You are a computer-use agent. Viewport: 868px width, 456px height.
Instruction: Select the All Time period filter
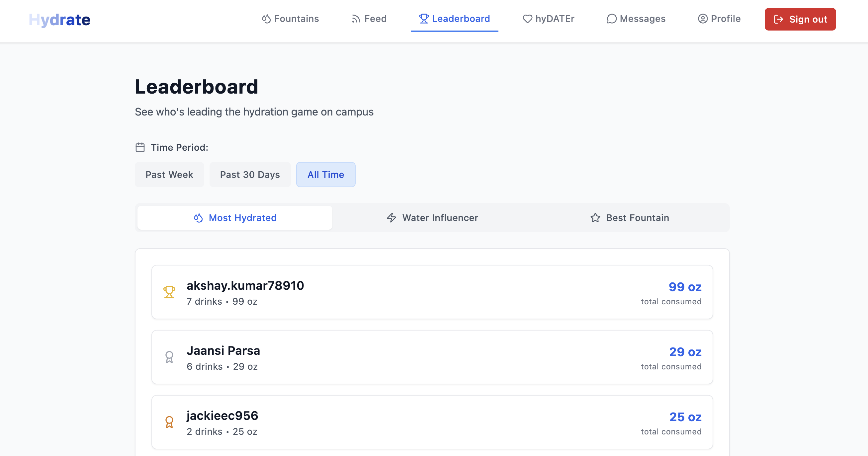(325, 175)
